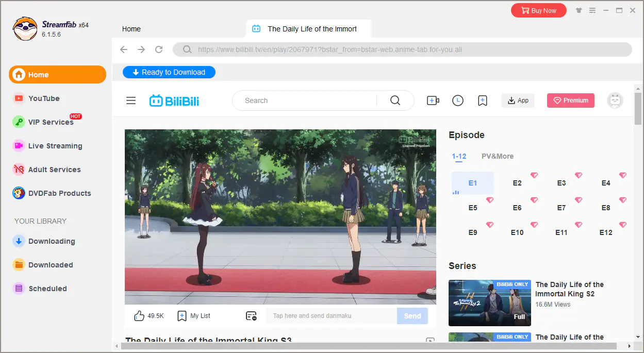The width and height of the screenshot is (644, 353).
Task: Select episode E5
Action: (472, 208)
